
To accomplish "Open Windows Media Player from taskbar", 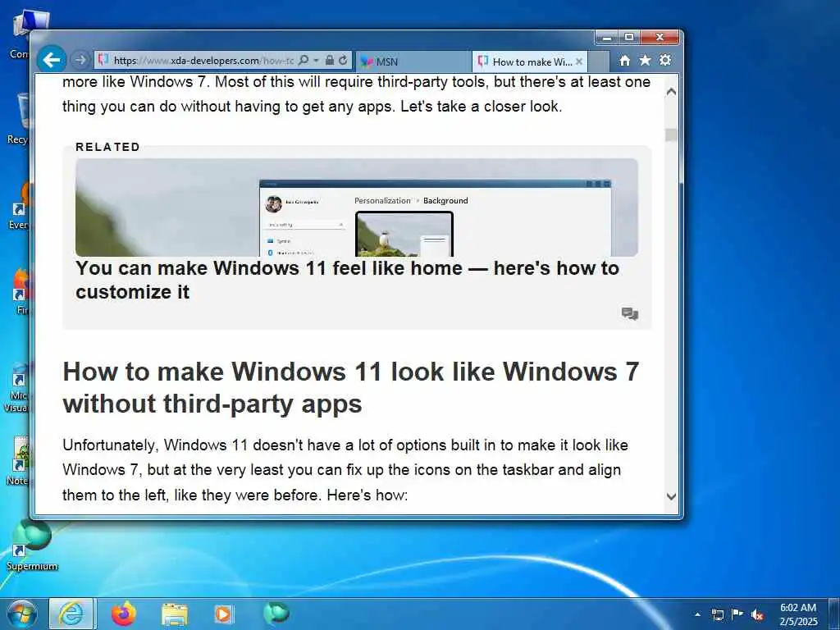I will 223,614.
